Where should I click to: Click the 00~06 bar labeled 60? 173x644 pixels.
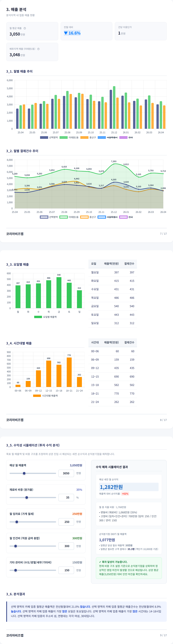(18, 386)
